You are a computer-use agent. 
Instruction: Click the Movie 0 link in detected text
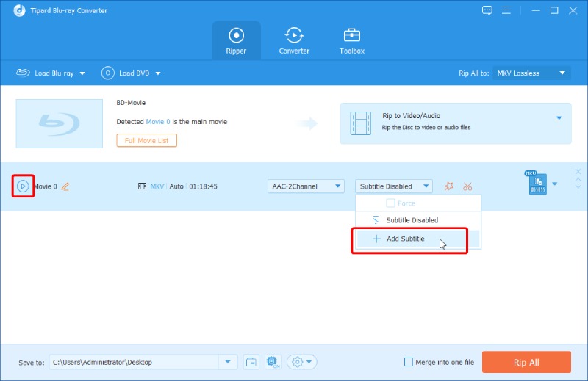point(158,121)
